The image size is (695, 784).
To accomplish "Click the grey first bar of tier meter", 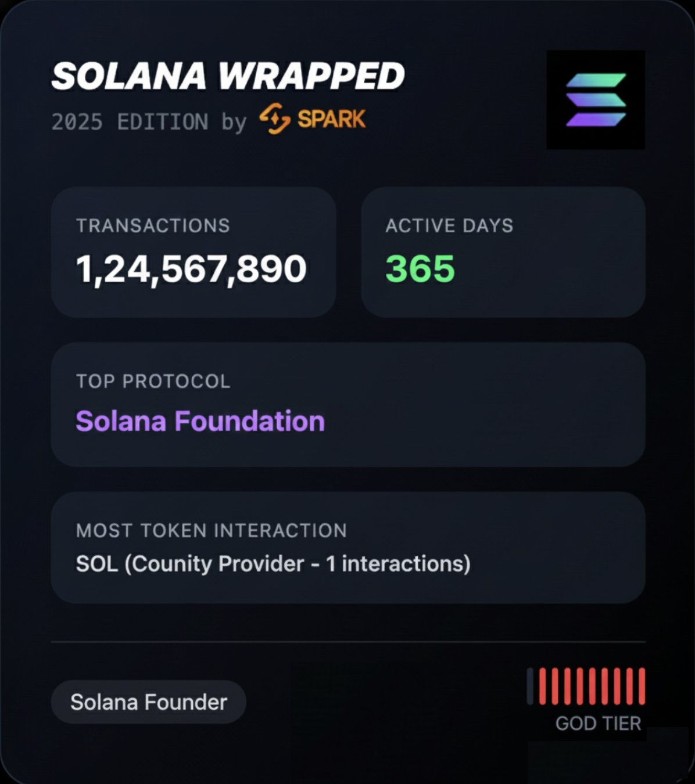I will pyautogui.click(x=530, y=686).
